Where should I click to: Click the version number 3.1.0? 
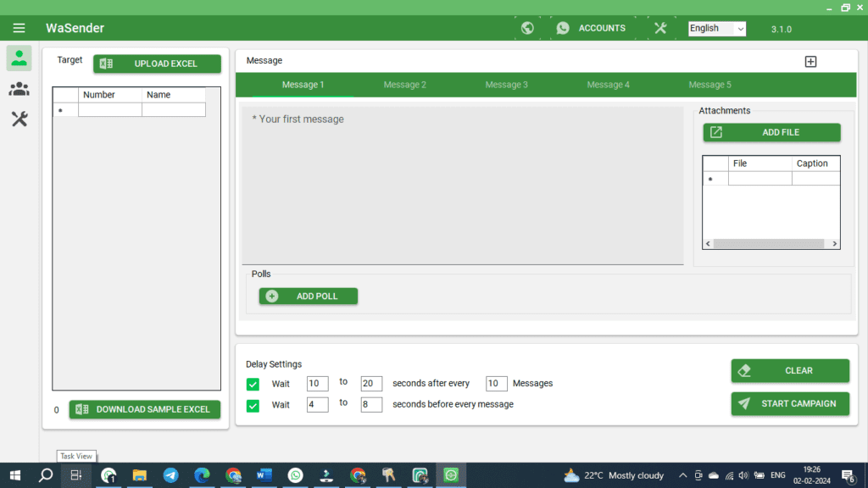click(781, 30)
